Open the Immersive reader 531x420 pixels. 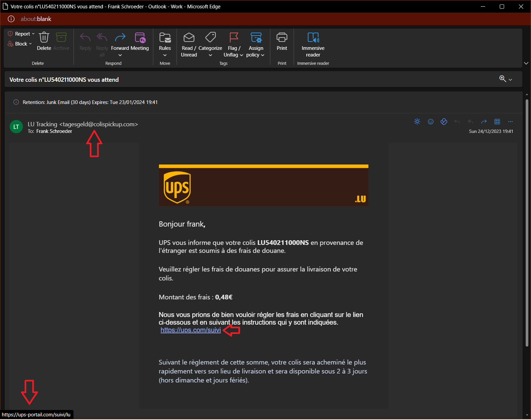pyautogui.click(x=313, y=38)
